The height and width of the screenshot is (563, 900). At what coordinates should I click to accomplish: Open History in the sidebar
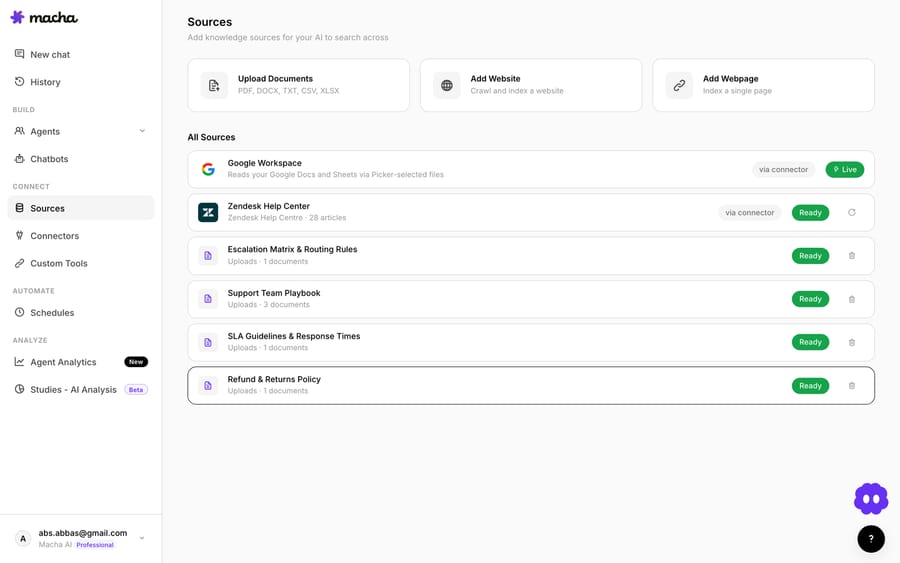click(x=80, y=82)
